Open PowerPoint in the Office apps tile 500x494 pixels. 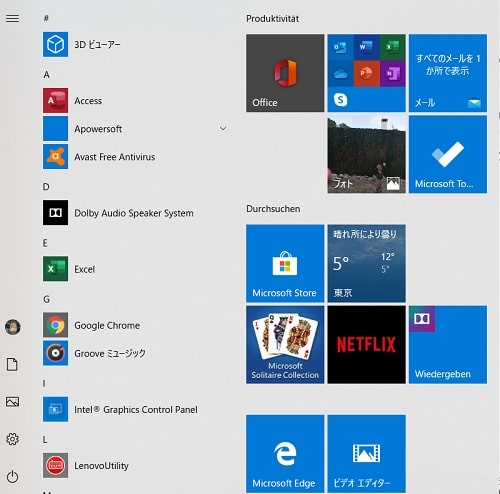point(366,73)
